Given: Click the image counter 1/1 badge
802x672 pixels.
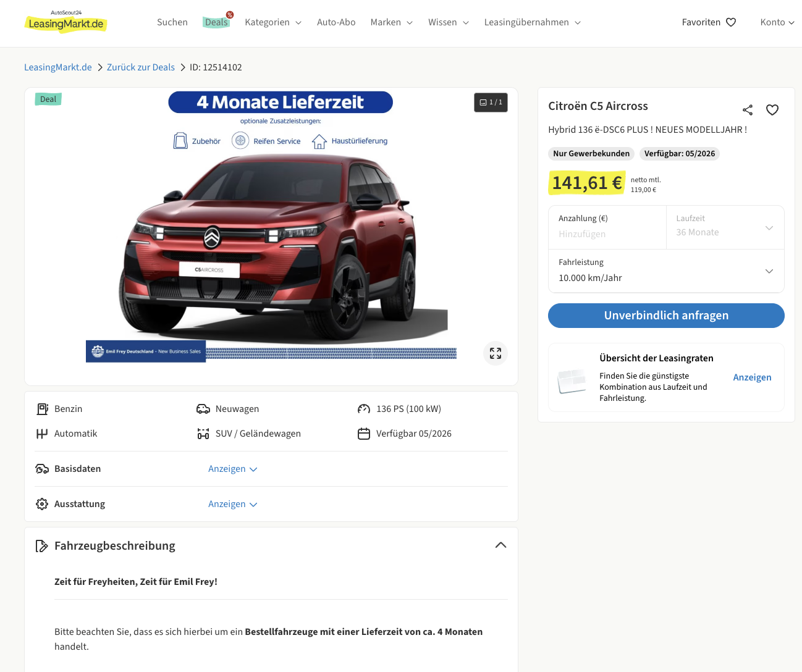Looking at the screenshot, I should click(x=491, y=103).
